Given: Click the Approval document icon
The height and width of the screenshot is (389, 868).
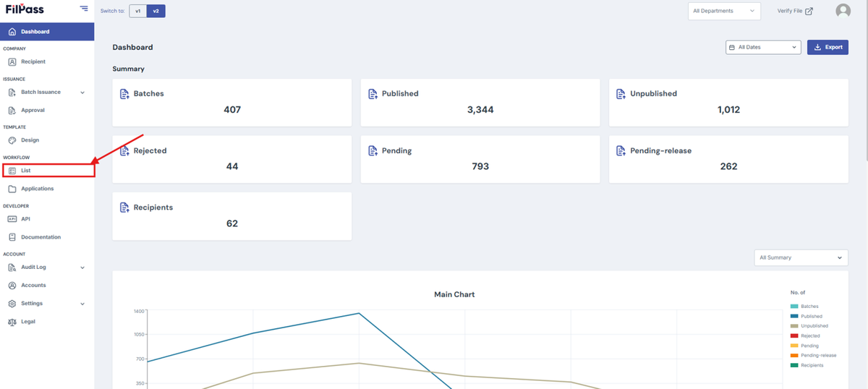Looking at the screenshot, I should click(x=12, y=110).
